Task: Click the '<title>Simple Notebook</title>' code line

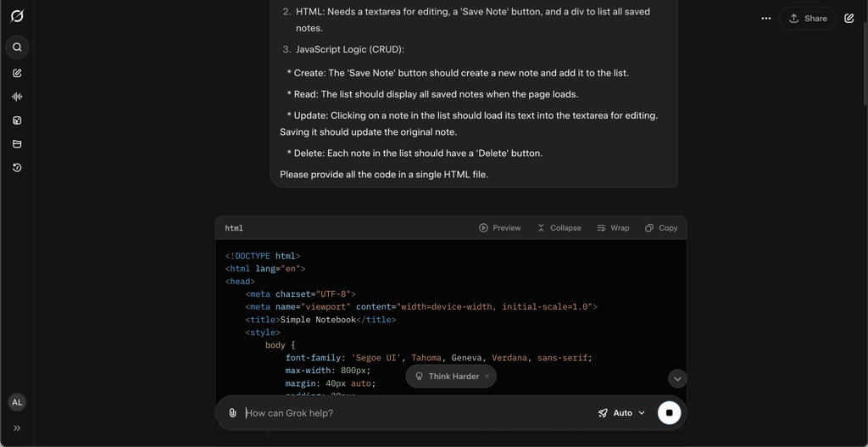Action: pyautogui.click(x=320, y=320)
